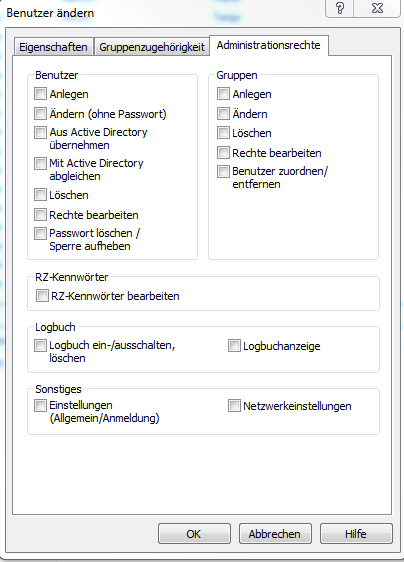Enable Netzwerkeinstellungen checkbox

pyautogui.click(x=234, y=406)
